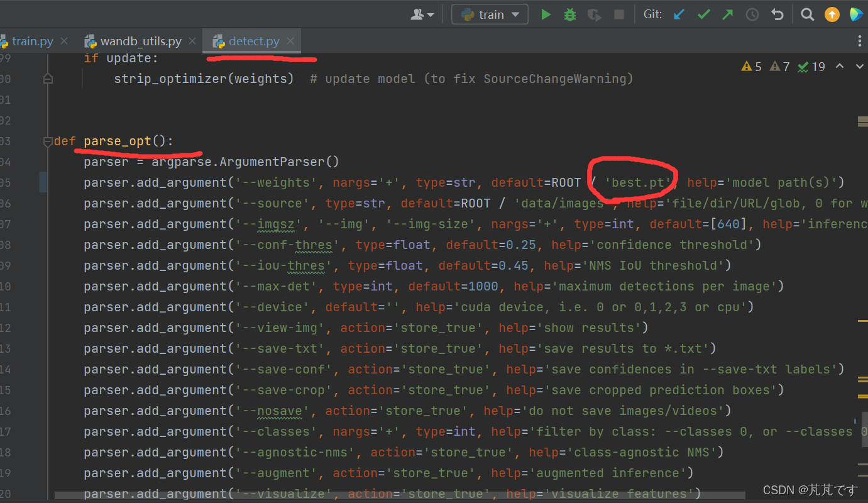Click the 'Git:' toolbar label
Viewport: 868px width, 503px height.
tap(652, 14)
